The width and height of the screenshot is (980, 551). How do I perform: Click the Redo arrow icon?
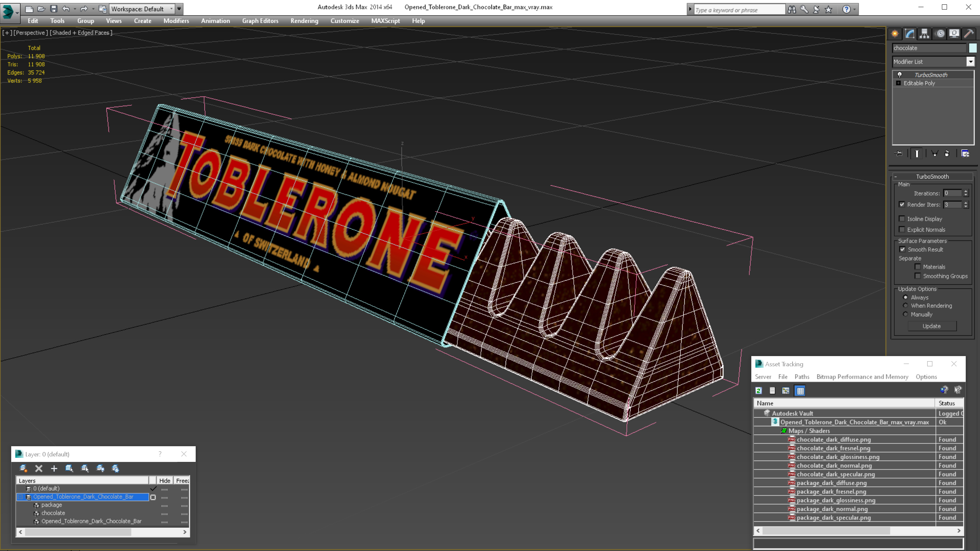(84, 9)
